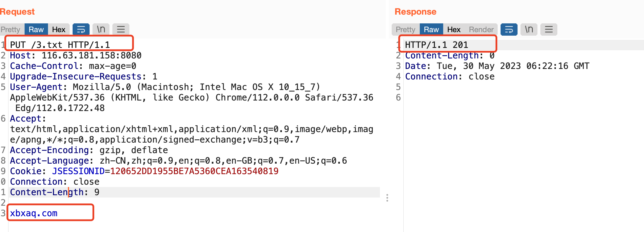Show non-printable \n characters in Response panel

[x=529, y=30]
